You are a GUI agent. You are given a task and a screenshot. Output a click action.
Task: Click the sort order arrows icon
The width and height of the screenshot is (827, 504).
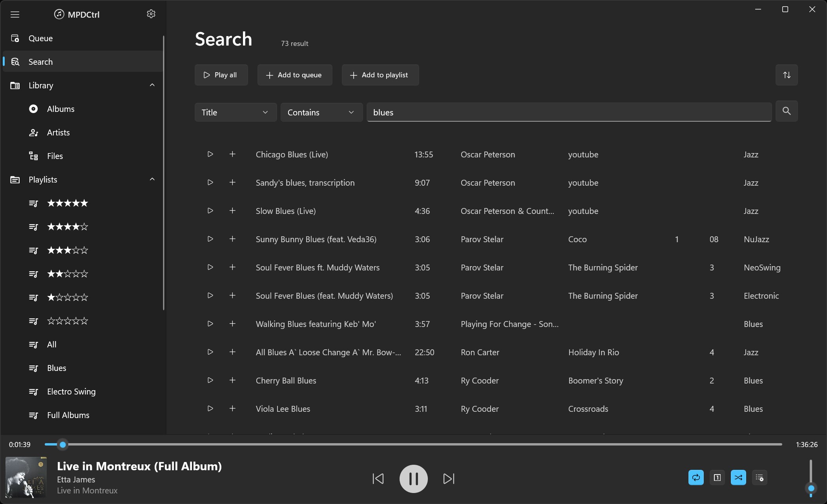tap(787, 75)
